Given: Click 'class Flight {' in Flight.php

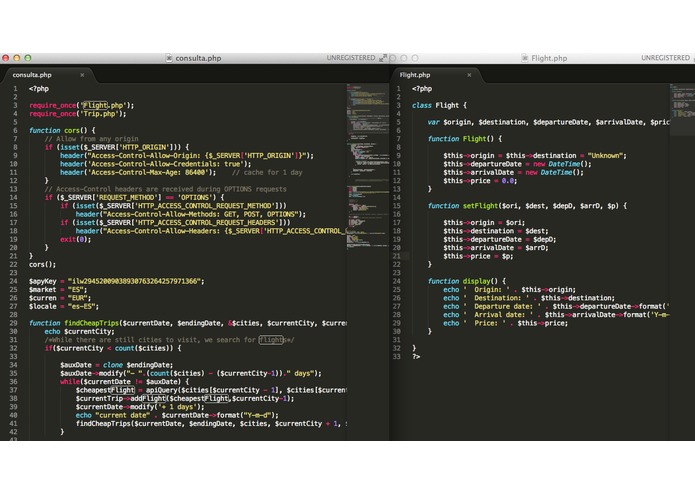Looking at the screenshot, I should coord(439,105).
